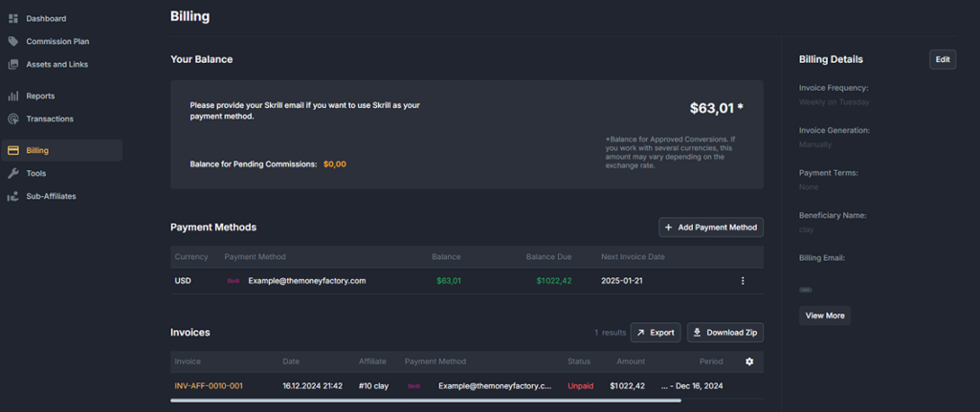Viewport: 980px width, 412px height.
Task: Click the Sub-Affiliates icon in sidebar
Action: (13, 196)
